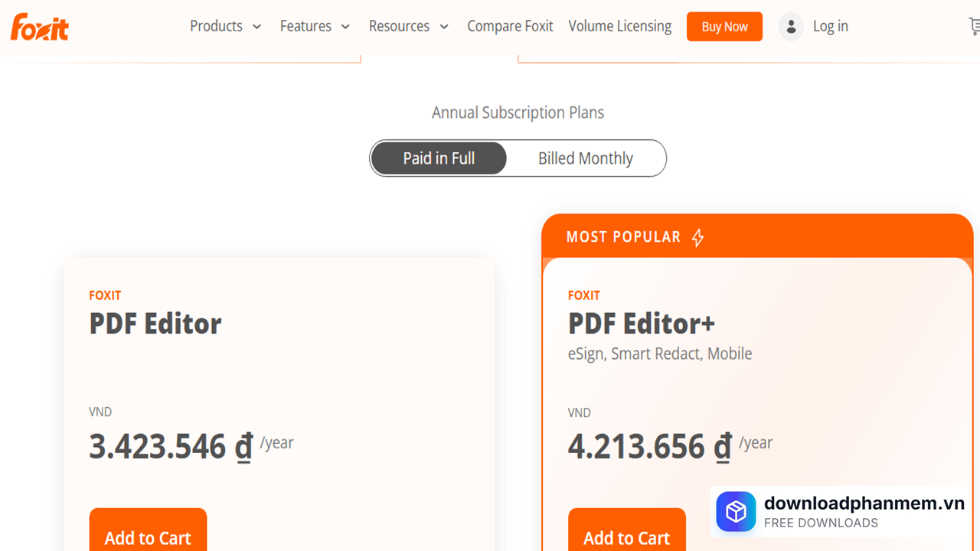Click the Foxit logo
The width and height of the screenshot is (980, 551).
click(40, 27)
